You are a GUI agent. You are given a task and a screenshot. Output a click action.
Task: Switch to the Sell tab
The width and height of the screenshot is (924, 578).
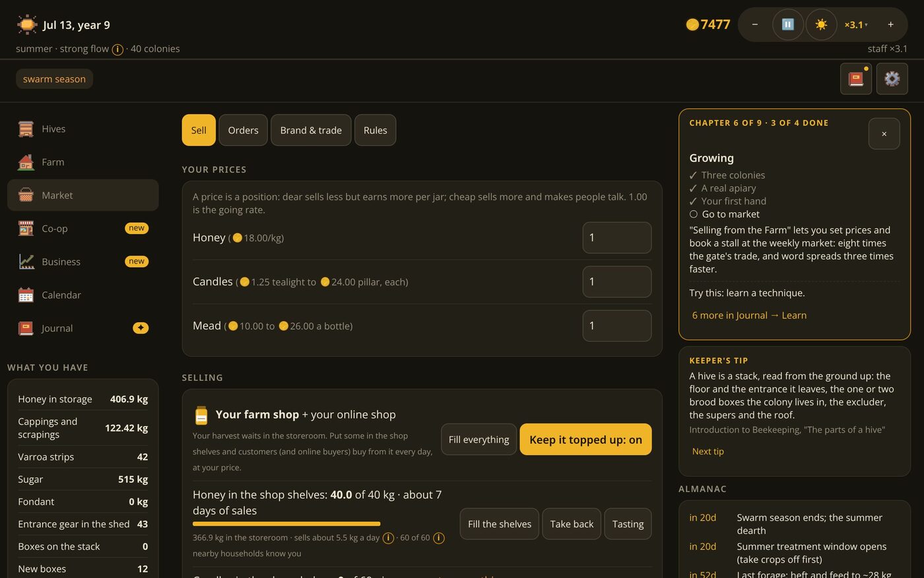tap(199, 130)
